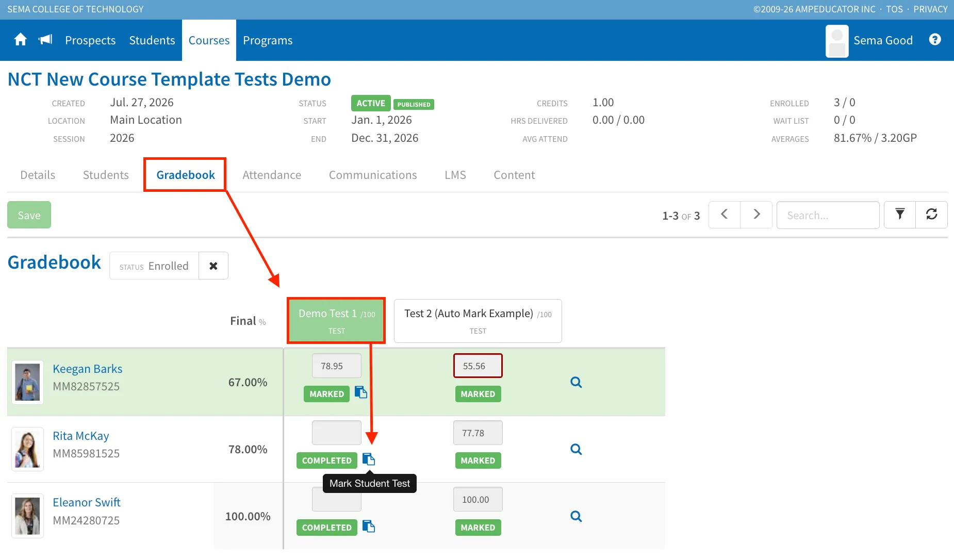Viewport: 954px width, 560px height.
Task: Open the Programs navigation item
Action: click(x=268, y=40)
